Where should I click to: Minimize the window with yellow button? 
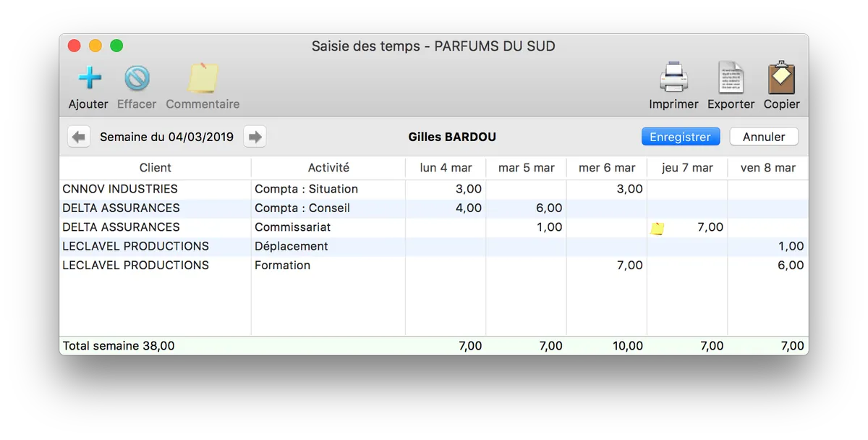(95, 46)
